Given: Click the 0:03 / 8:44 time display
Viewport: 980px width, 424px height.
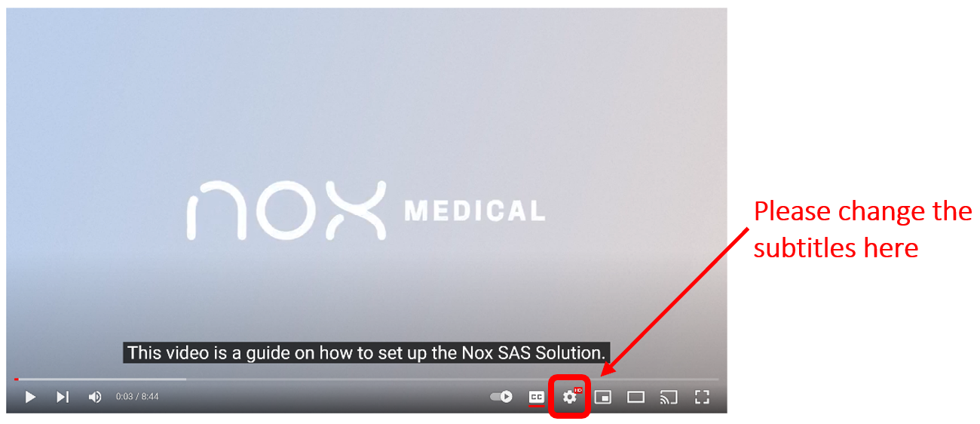Looking at the screenshot, I should (137, 397).
